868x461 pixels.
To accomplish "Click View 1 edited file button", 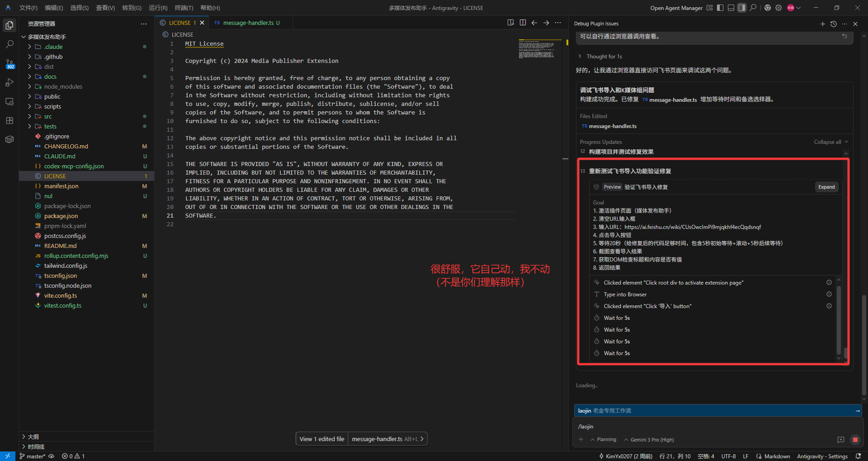I will coord(322,439).
